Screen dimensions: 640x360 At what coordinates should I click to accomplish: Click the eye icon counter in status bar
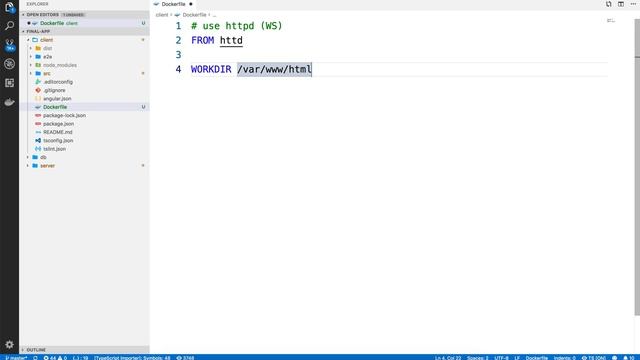185,358
